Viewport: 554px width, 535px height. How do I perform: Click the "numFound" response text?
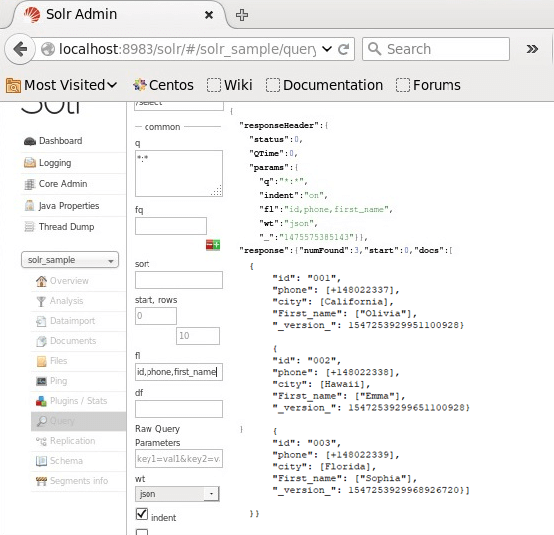(x=326, y=251)
